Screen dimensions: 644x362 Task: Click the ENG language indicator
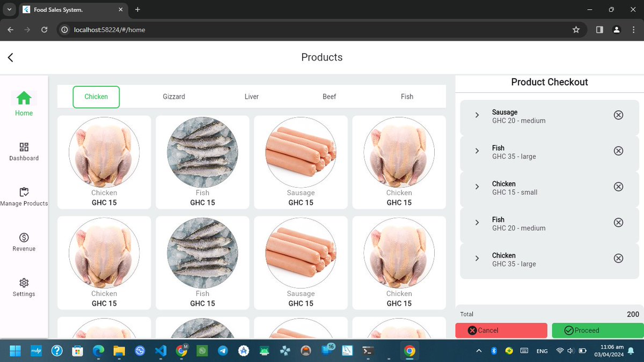pyautogui.click(x=542, y=351)
